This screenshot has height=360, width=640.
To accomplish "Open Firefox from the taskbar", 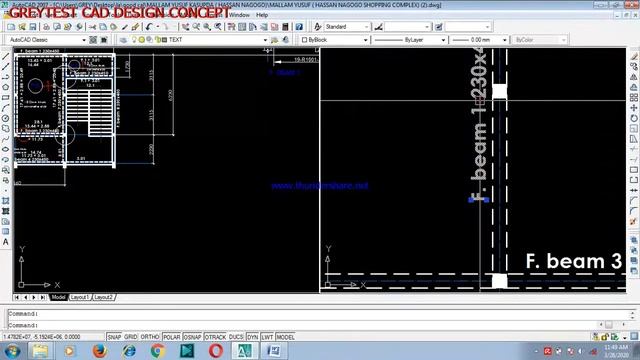I will click(x=99, y=351).
